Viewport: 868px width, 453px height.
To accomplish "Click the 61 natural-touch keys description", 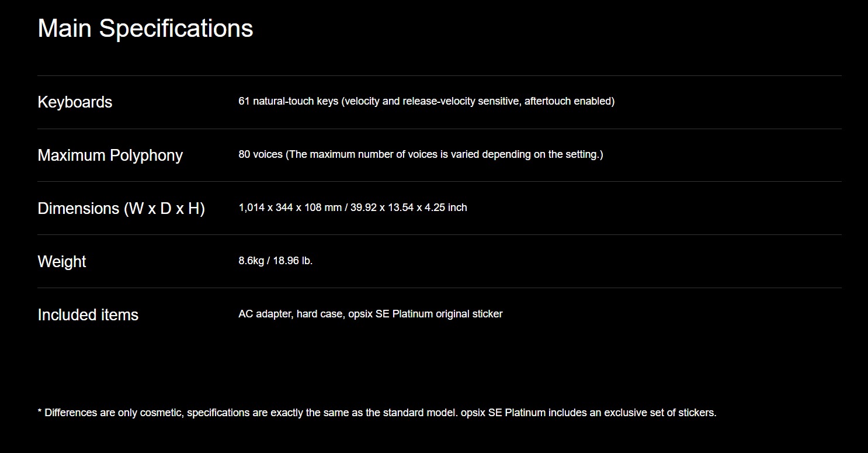I will (426, 101).
